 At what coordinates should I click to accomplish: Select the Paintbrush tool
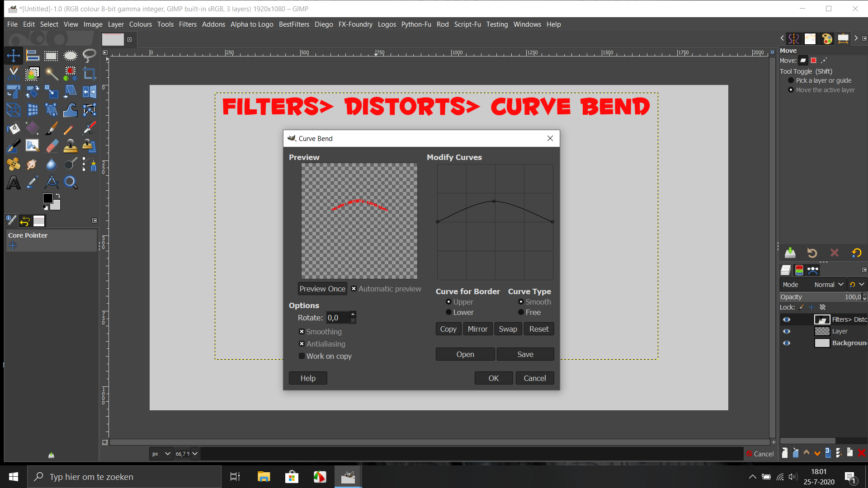[51, 129]
